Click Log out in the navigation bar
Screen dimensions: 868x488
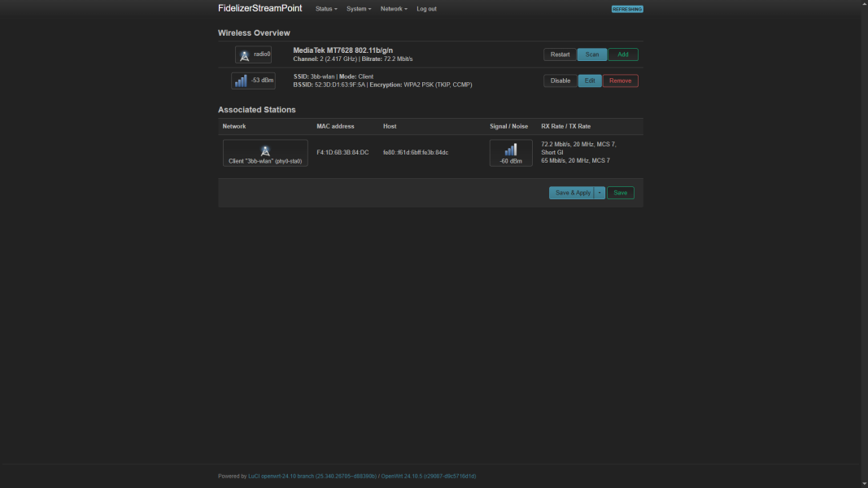426,9
